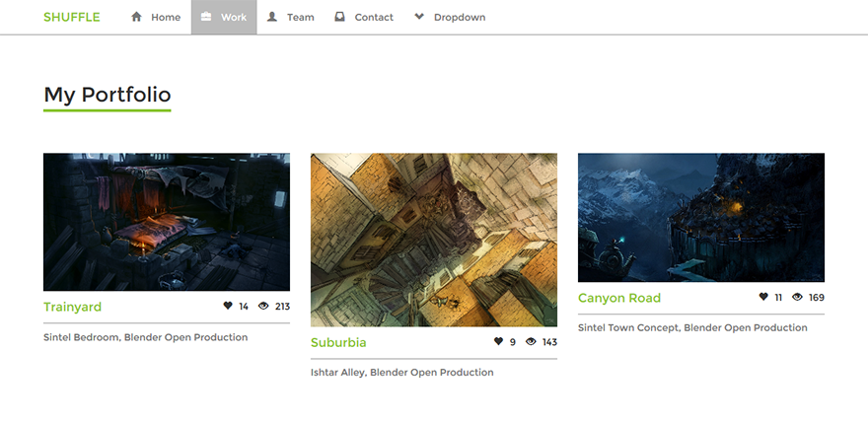Click the briefcase icon beside Work
Image resolution: width=868 pixels, height=421 pixels.
205,17
